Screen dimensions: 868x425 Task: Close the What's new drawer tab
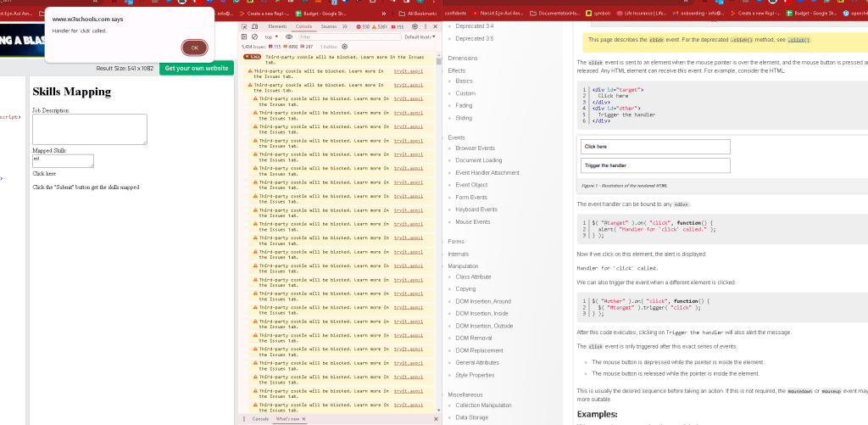[x=304, y=419]
